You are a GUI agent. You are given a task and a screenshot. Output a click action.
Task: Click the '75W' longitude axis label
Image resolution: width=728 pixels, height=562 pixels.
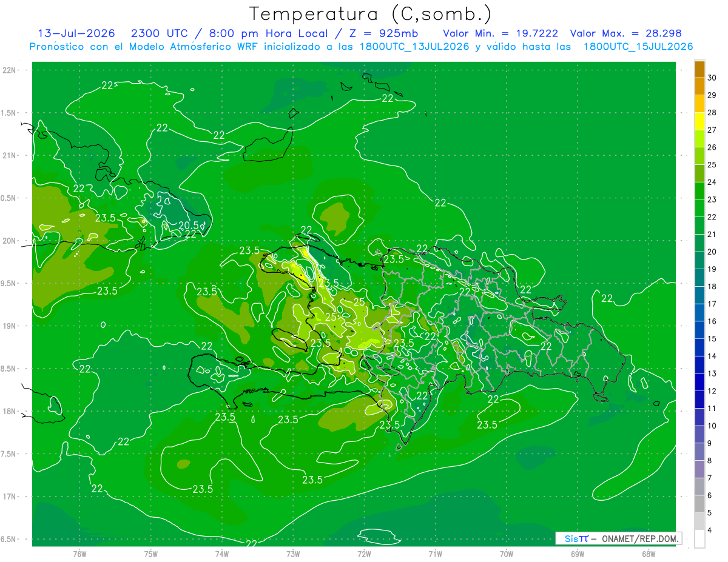tap(151, 554)
